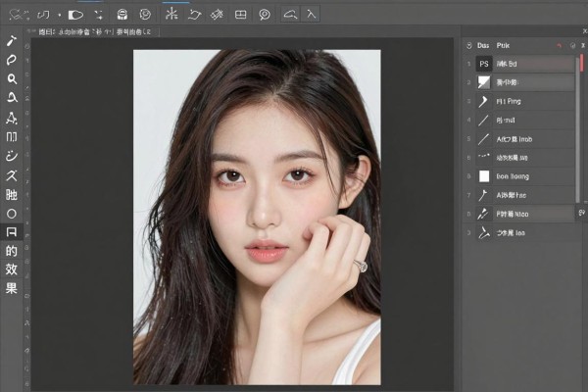Select the open document tab above canvas
Image resolution: width=588 pixels, height=392 pixels.
(x=94, y=32)
